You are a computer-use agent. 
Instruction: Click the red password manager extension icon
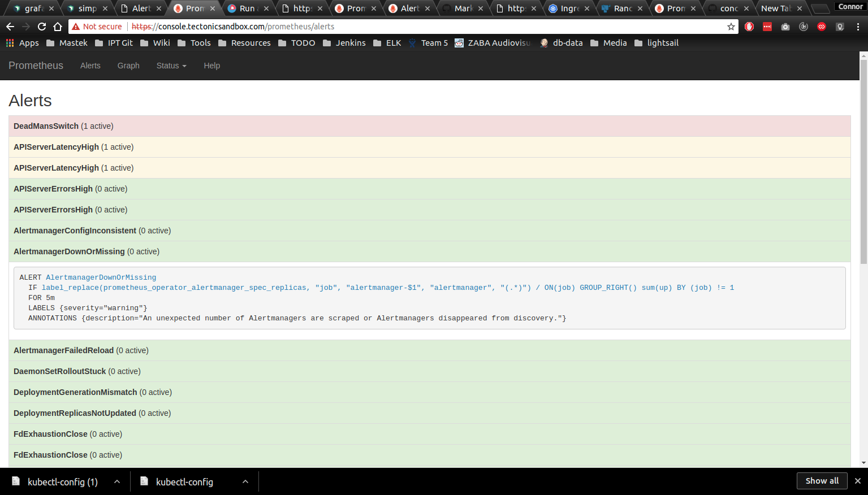pos(767,27)
